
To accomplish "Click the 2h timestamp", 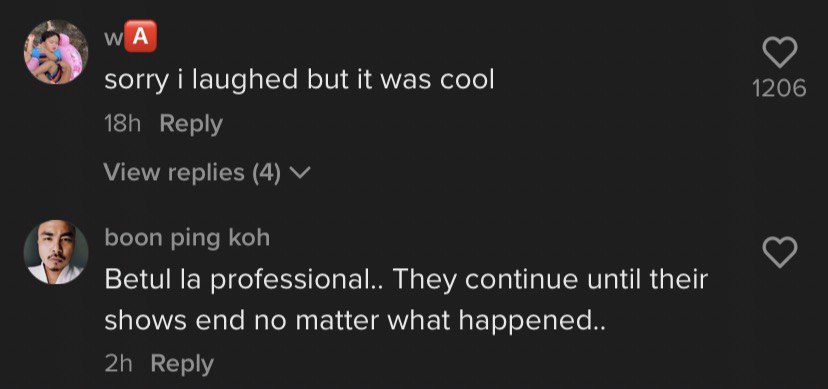I will 118,364.
